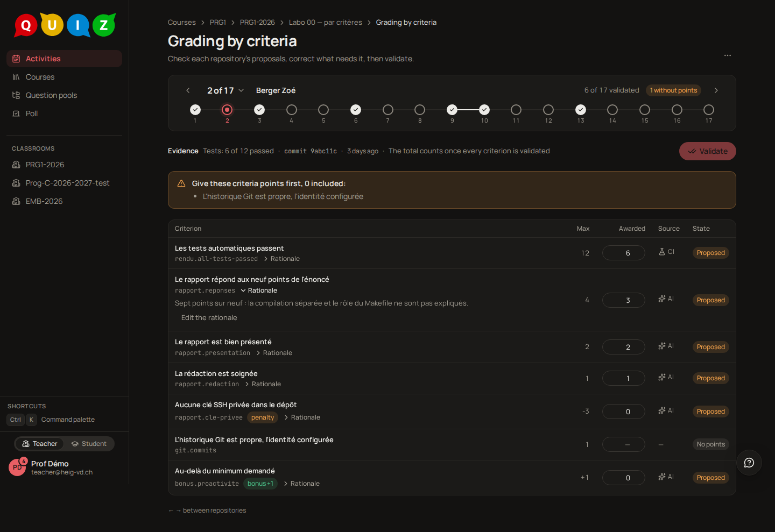
Task: Open the EMB-2026 classroom
Action: coord(64,201)
